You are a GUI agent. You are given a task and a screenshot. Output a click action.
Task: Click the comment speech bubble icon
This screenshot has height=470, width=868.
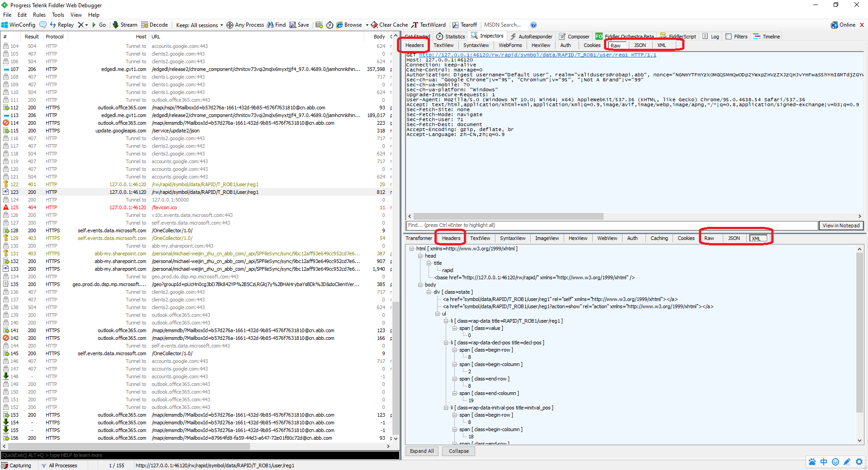[43, 25]
